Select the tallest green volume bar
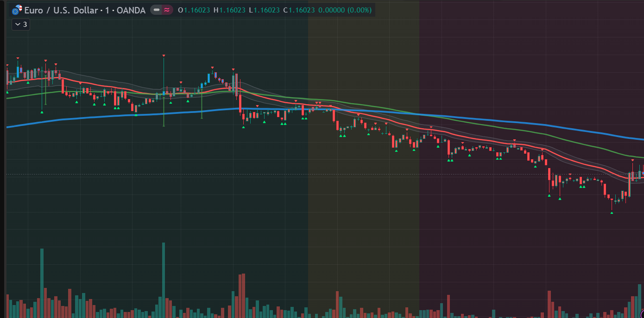Screen dimensions: 644x318 [164, 280]
